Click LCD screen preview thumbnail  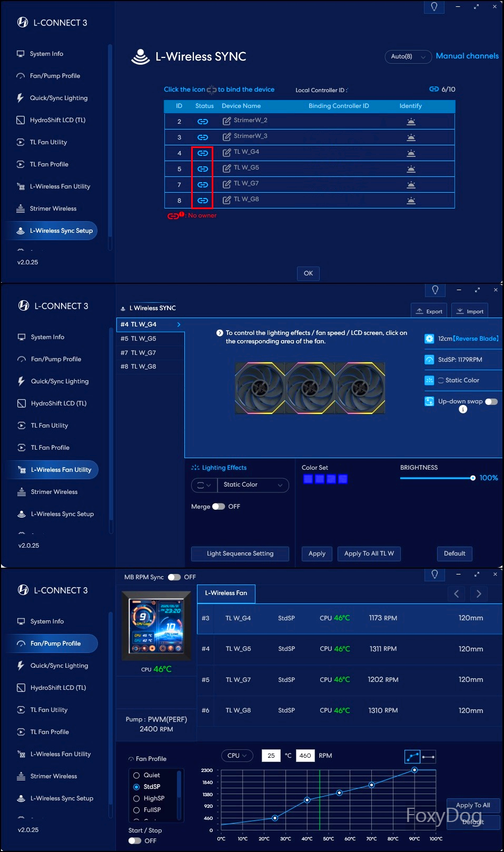(156, 626)
